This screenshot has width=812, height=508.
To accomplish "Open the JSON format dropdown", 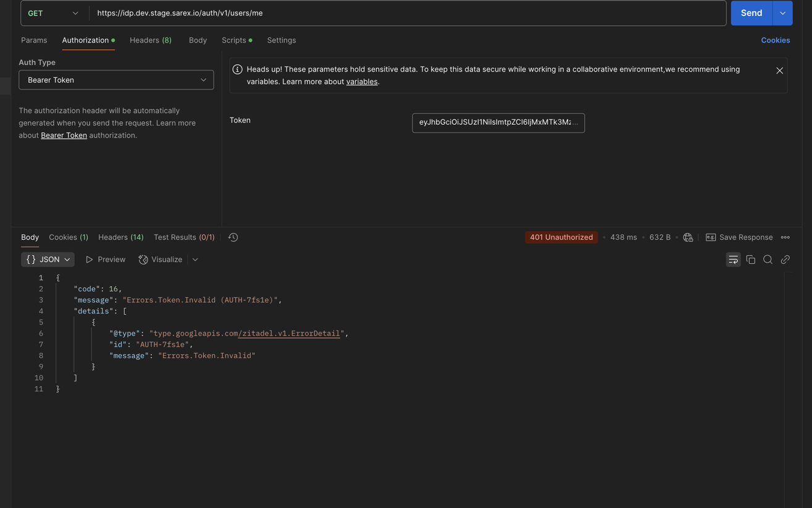I will (48, 260).
